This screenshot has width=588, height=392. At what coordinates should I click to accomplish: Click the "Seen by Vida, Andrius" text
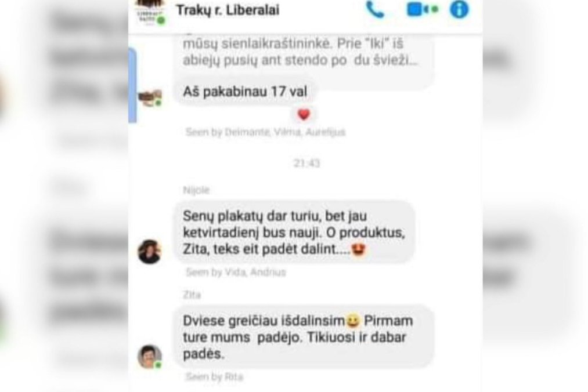tap(236, 272)
